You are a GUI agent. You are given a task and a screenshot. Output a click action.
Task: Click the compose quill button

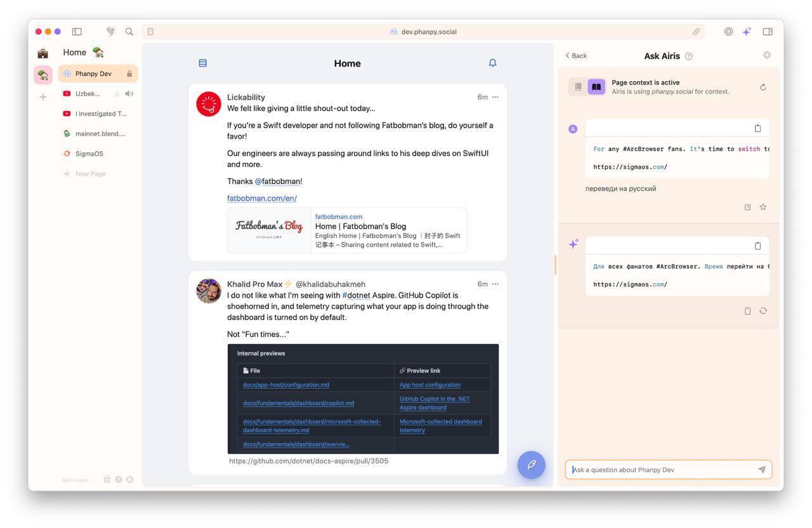click(x=532, y=465)
